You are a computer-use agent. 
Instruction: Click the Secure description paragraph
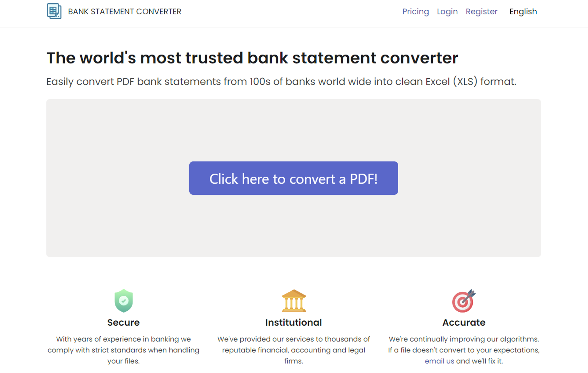(123, 350)
